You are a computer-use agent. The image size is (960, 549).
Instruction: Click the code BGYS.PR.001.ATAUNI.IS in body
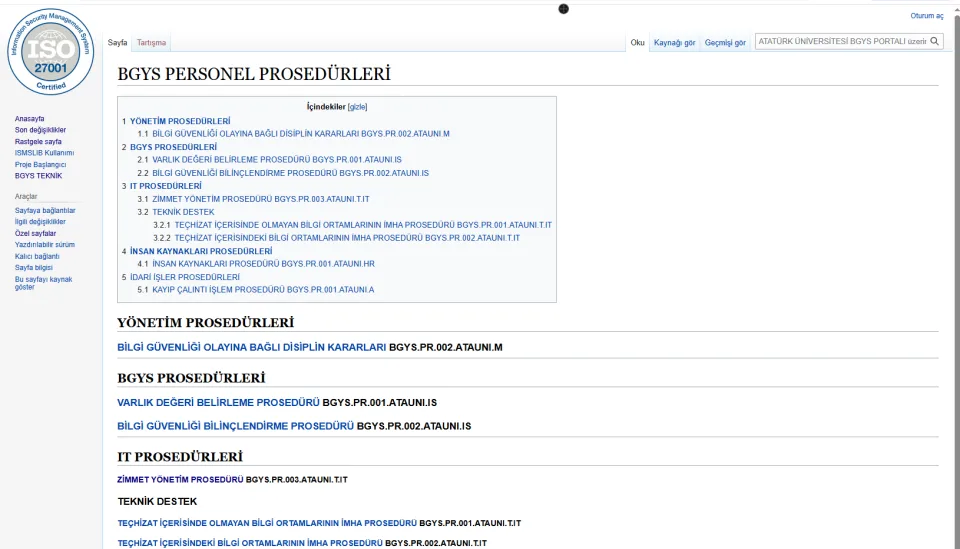[380, 402]
